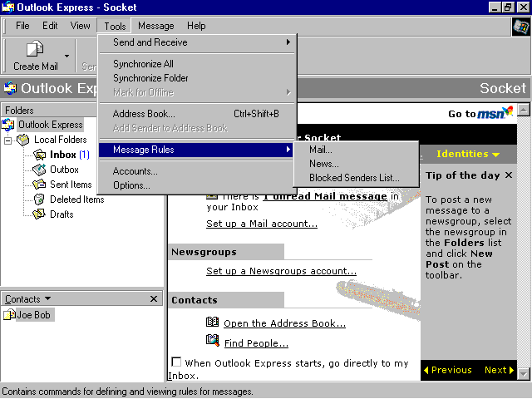Select Synchronize Folder menu item
Screen dimensions: 532x399
198,78
